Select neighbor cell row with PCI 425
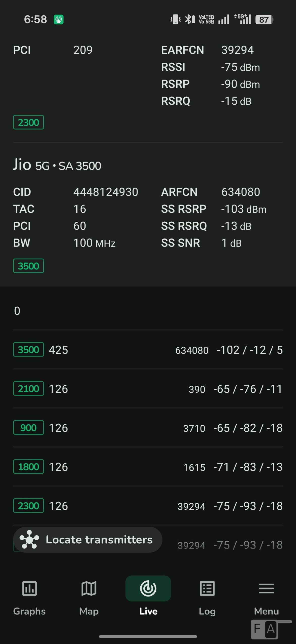Viewport: 296px width, 644px height. point(148,350)
